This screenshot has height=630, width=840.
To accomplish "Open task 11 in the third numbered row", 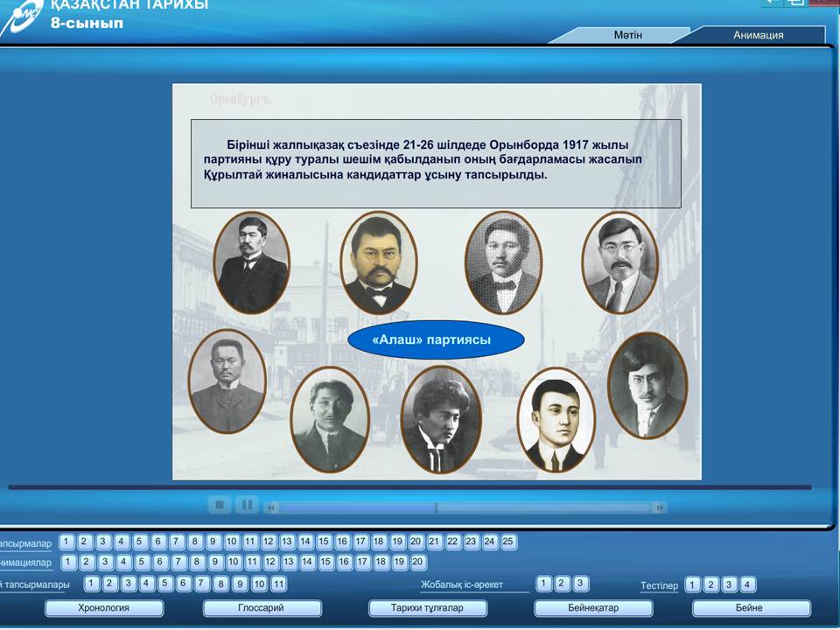I will [x=278, y=584].
